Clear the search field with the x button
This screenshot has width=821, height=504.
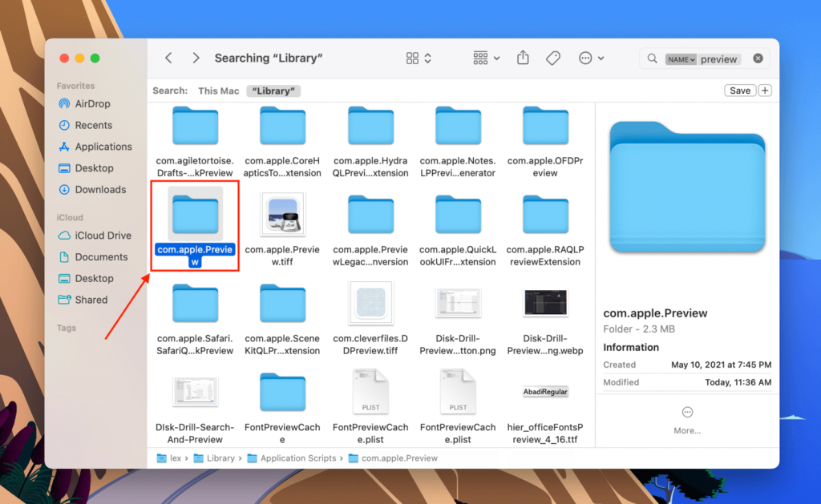(757, 58)
